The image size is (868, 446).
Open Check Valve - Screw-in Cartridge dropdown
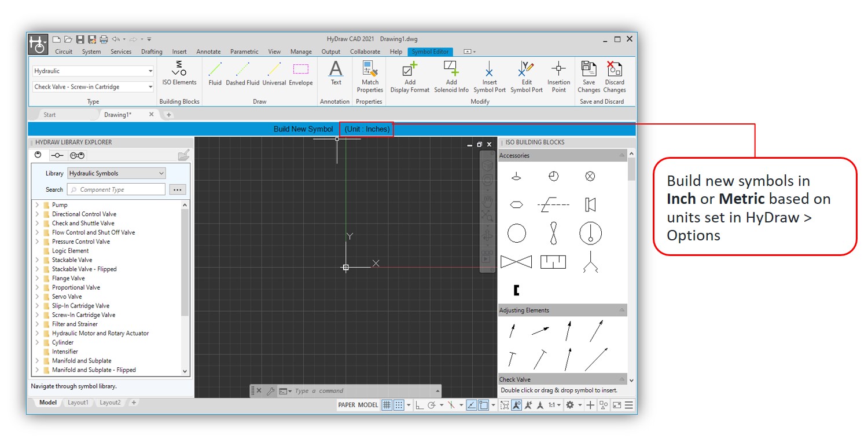pyautogui.click(x=93, y=87)
